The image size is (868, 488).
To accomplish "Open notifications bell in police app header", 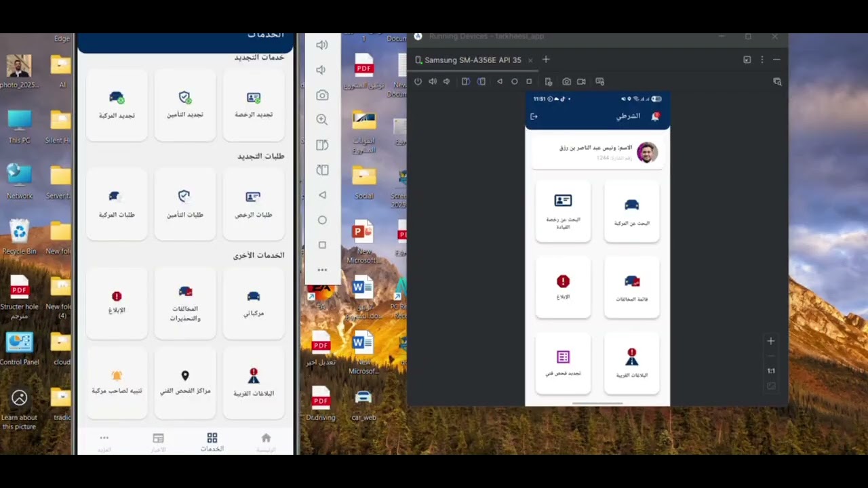I will coord(655,117).
